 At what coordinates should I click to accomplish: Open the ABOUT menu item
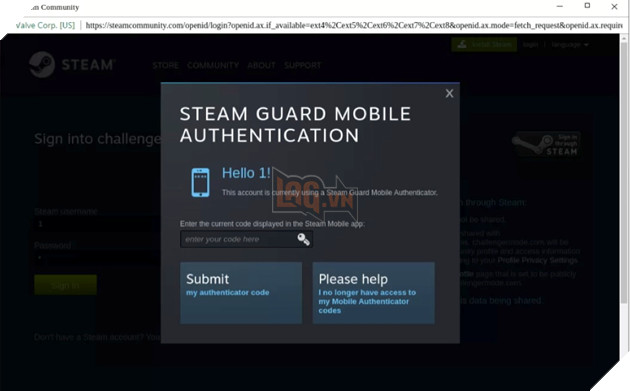coord(262,66)
